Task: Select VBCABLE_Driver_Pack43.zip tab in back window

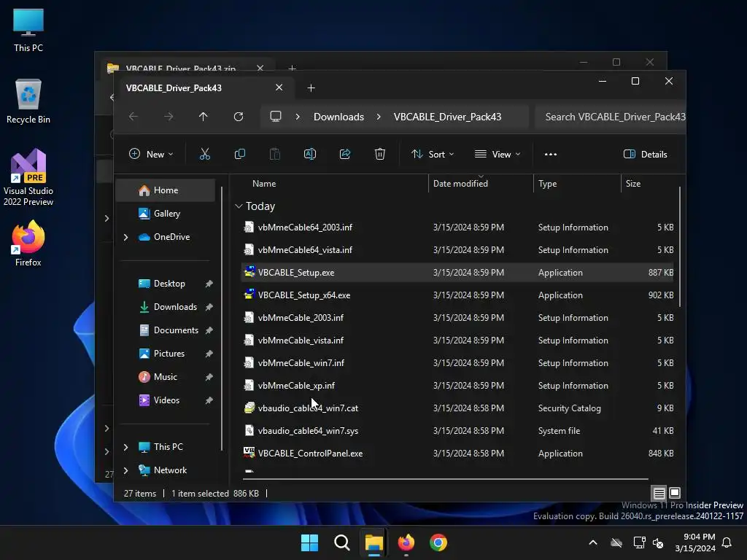Action: 181,69
